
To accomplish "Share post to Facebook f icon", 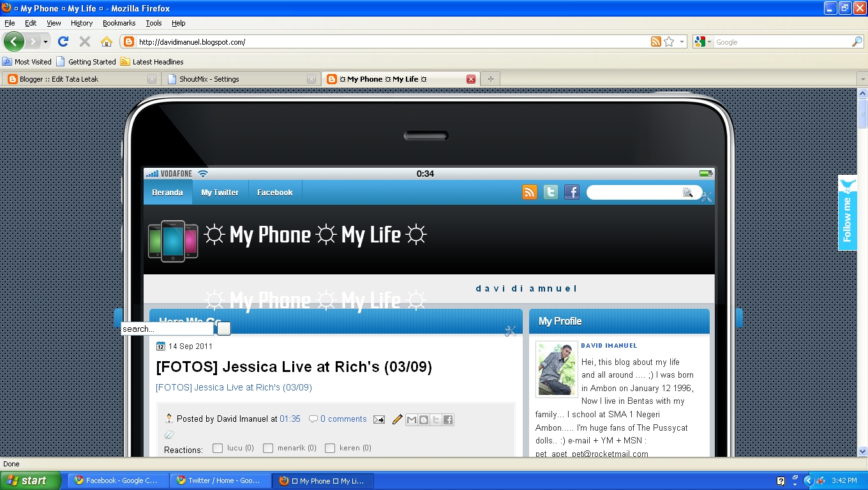I will (x=448, y=420).
